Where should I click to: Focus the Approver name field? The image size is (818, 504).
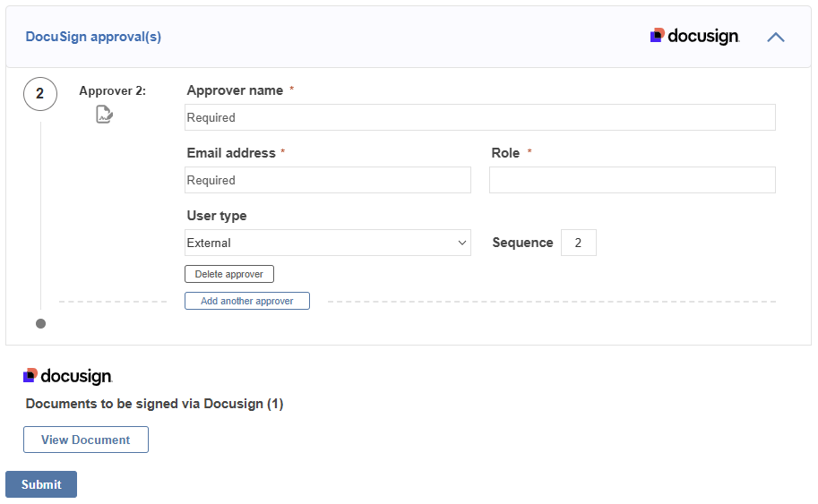pyautogui.click(x=480, y=117)
